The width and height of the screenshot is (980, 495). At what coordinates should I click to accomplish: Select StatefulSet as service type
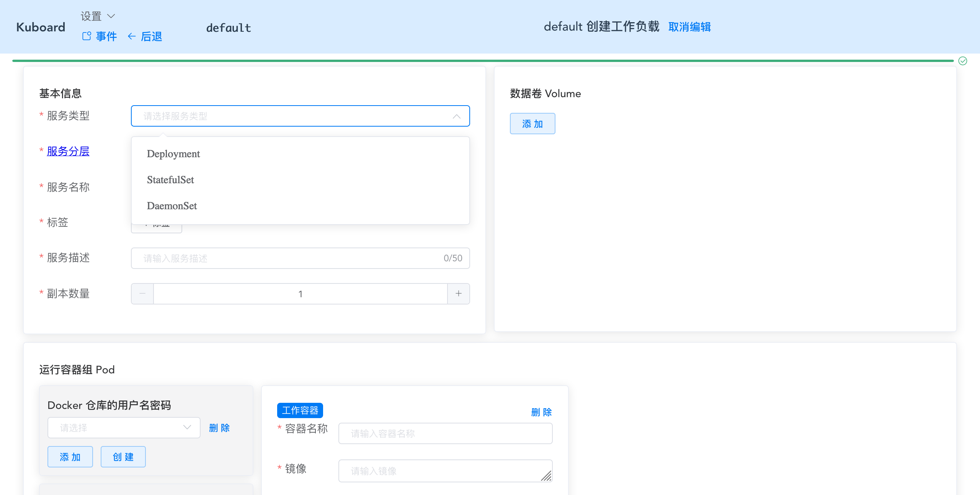(171, 180)
